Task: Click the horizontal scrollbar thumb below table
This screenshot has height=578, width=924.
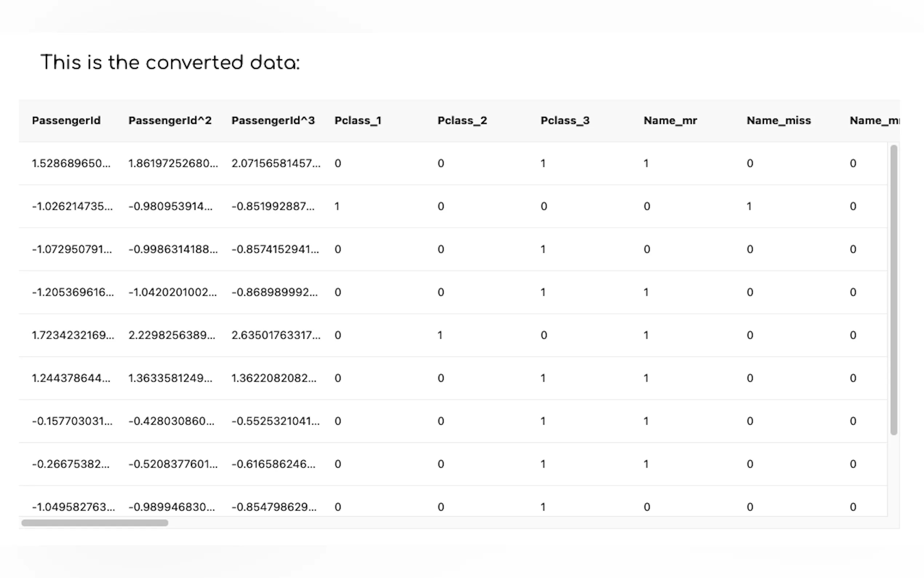Action: click(95, 523)
